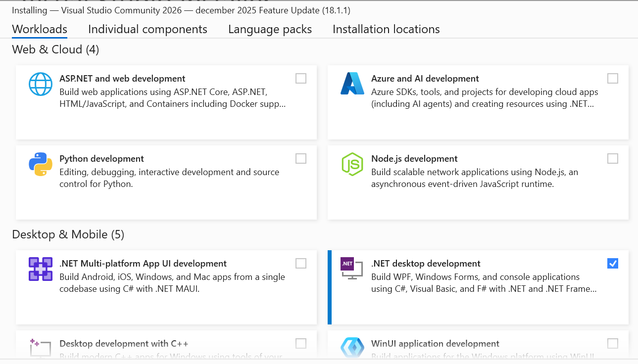This screenshot has height=364, width=638.
Task: Open the Language packs tab
Action: (270, 29)
